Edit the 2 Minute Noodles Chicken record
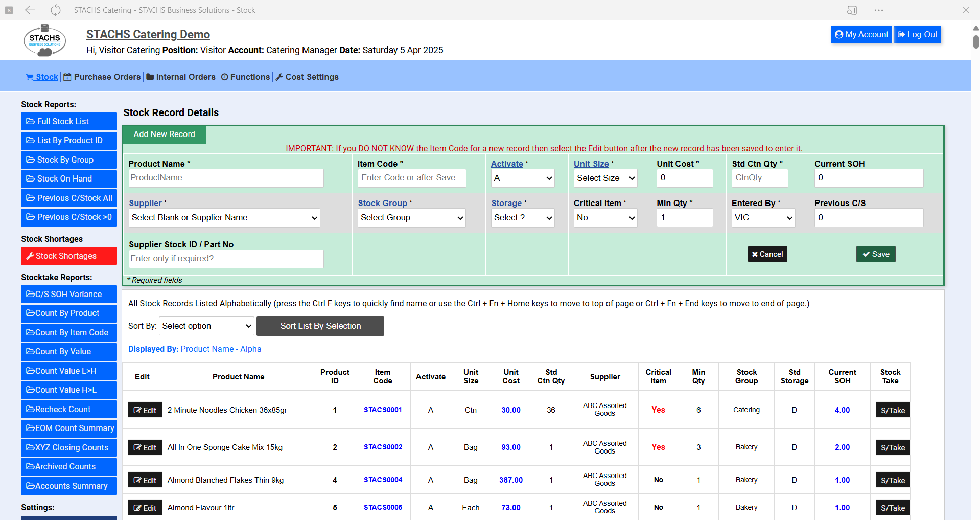980x520 pixels. click(x=145, y=410)
